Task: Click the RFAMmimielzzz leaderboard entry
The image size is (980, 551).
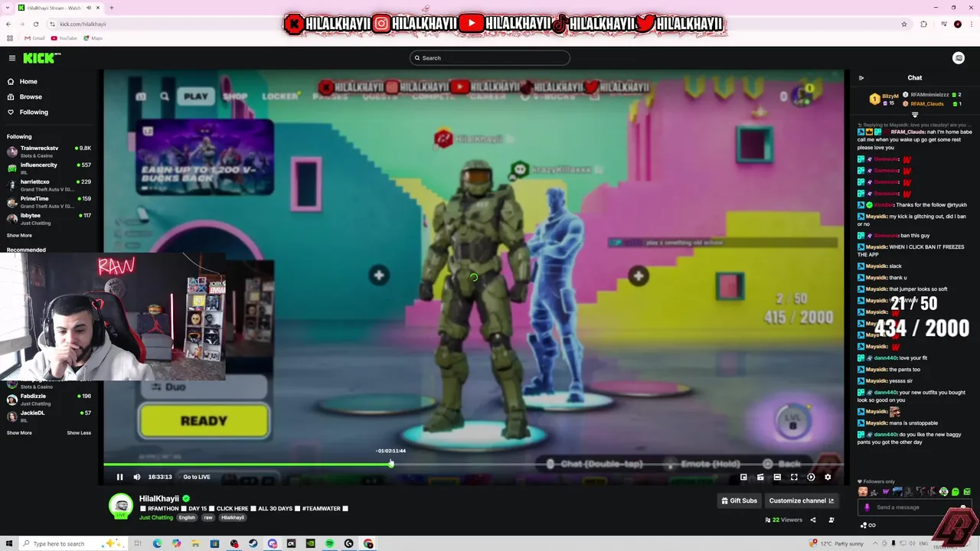Action: (932, 94)
